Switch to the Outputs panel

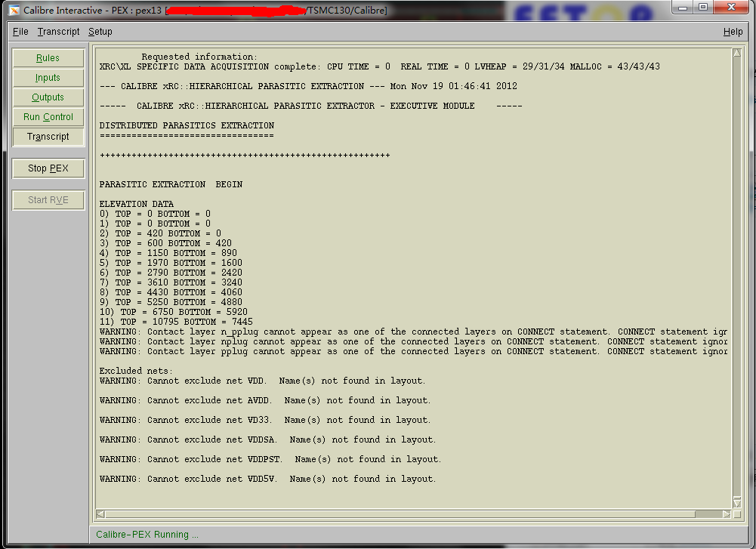click(48, 97)
